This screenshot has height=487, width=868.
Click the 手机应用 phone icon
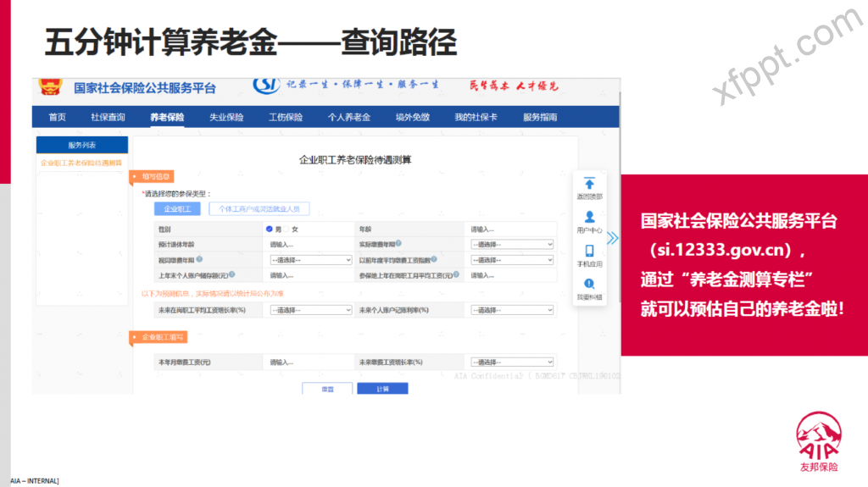[590, 251]
